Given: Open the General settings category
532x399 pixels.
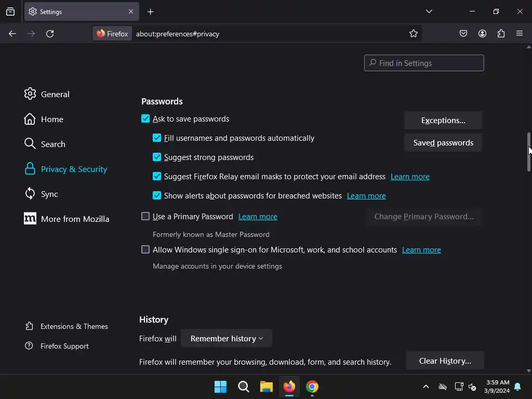Looking at the screenshot, I should [x=47, y=94].
